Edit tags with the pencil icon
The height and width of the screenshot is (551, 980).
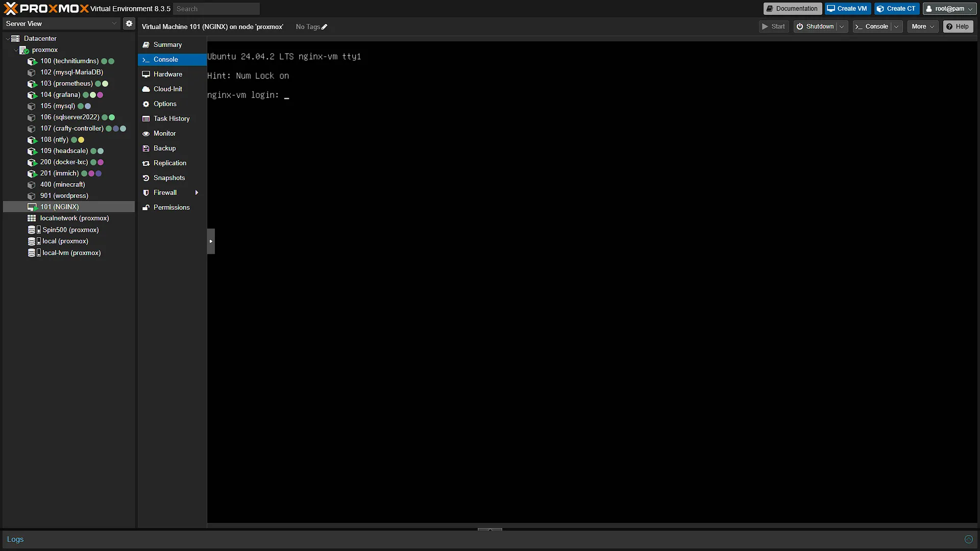click(x=324, y=27)
